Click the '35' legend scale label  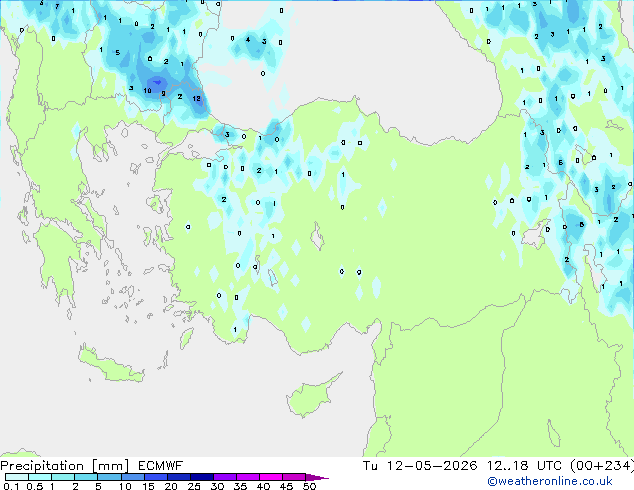(x=240, y=486)
